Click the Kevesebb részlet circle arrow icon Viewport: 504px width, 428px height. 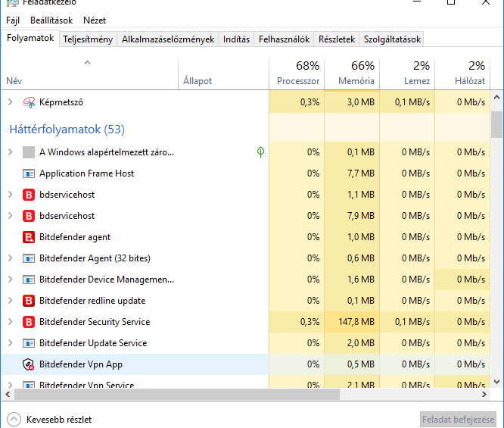tap(14, 420)
